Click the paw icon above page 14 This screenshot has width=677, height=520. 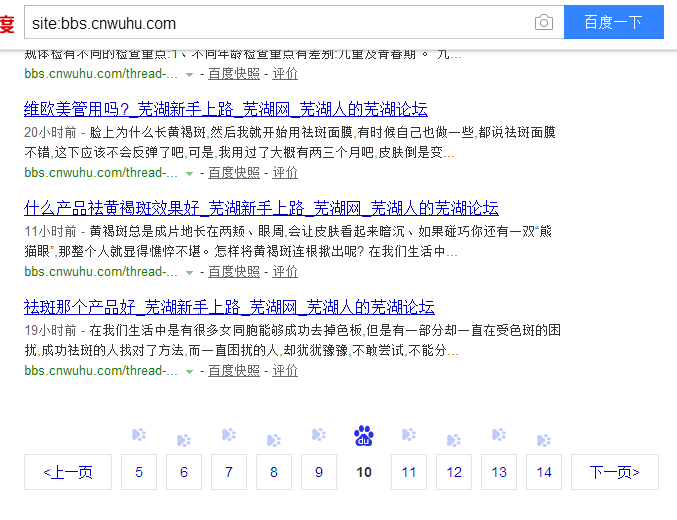tap(543, 440)
